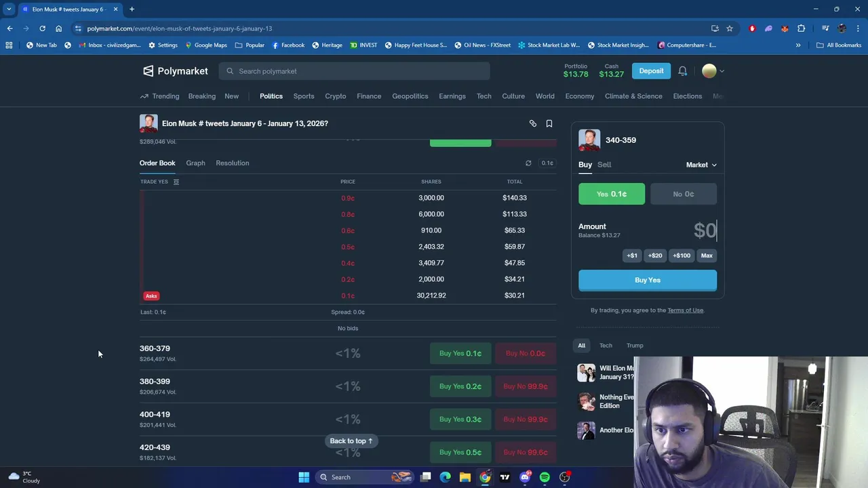Click the Deposit button
This screenshot has width=868, height=488.
(651, 71)
